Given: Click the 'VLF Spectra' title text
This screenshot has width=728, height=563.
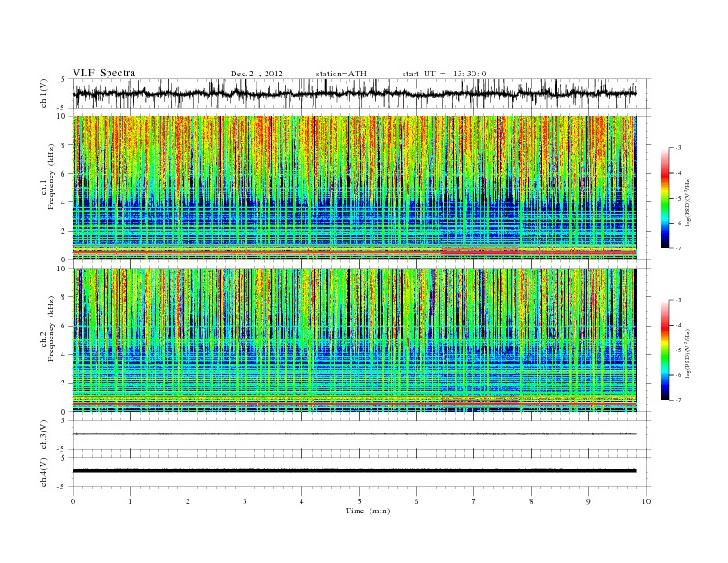Looking at the screenshot, I should 104,73.
